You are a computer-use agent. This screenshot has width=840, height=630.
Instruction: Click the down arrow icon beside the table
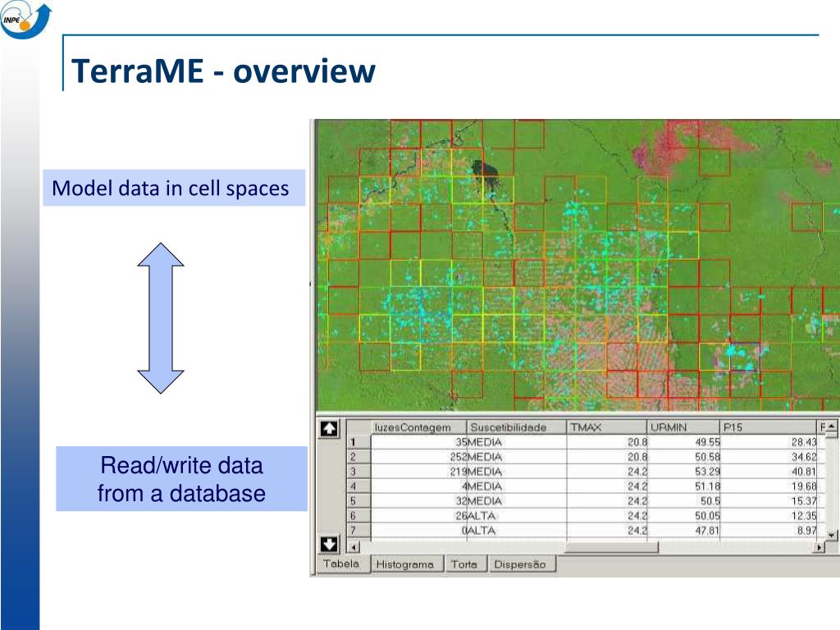pyautogui.click(x=329, y=544)
